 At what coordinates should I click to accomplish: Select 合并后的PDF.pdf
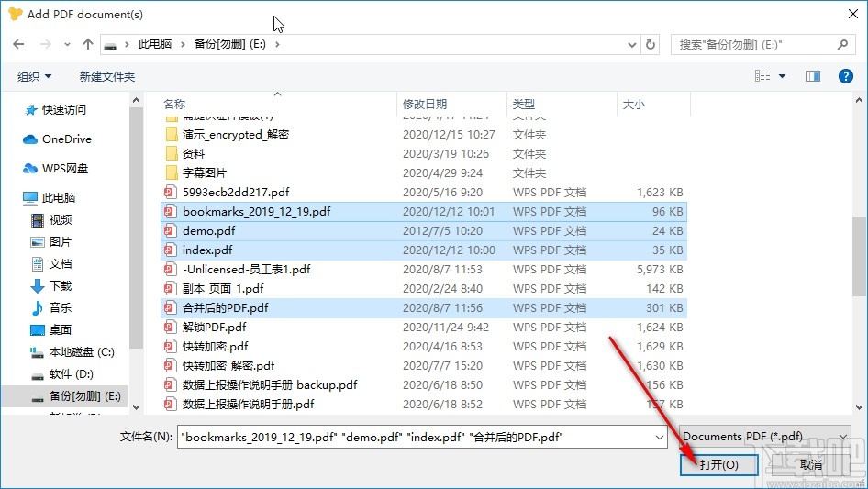[x=424, y=308]
